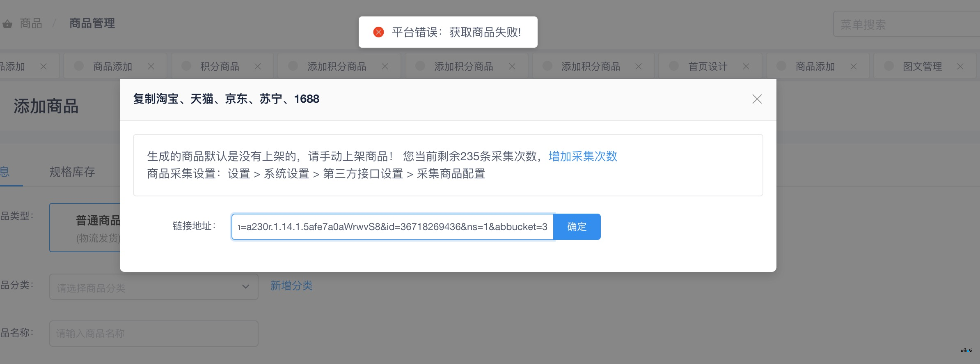Open the 请选择商品分类 dropdown
This screenshot has height=364, width=980.
coord(153,287)
